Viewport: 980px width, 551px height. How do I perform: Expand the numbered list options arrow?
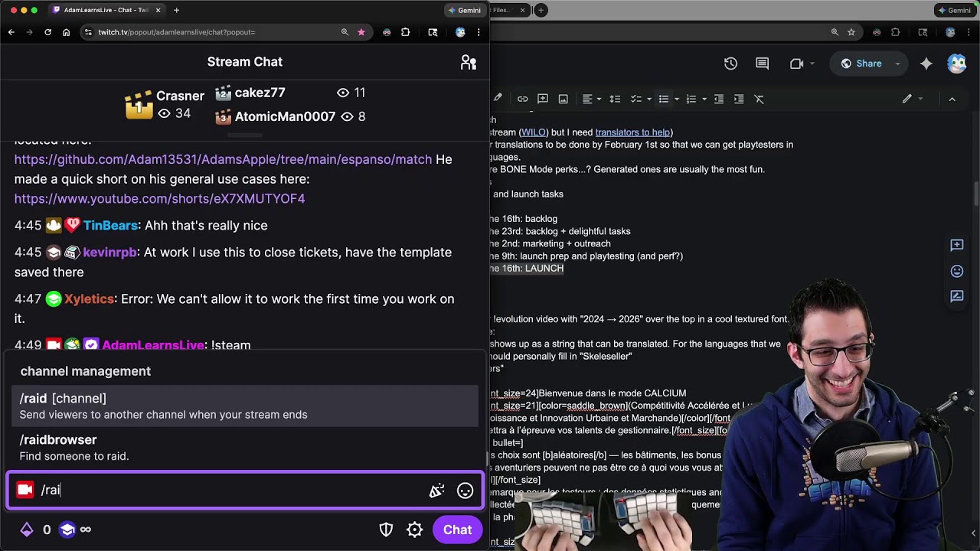coord(704,99)
